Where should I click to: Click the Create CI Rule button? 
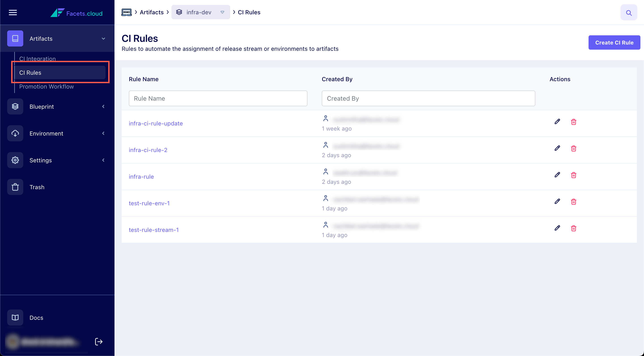click(614, 42)
